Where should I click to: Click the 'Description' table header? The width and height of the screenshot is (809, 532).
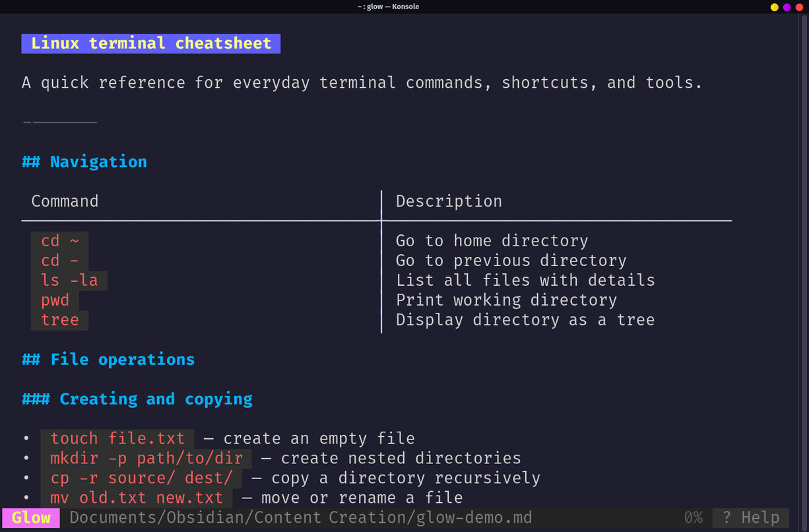click(x=449, y=201)
